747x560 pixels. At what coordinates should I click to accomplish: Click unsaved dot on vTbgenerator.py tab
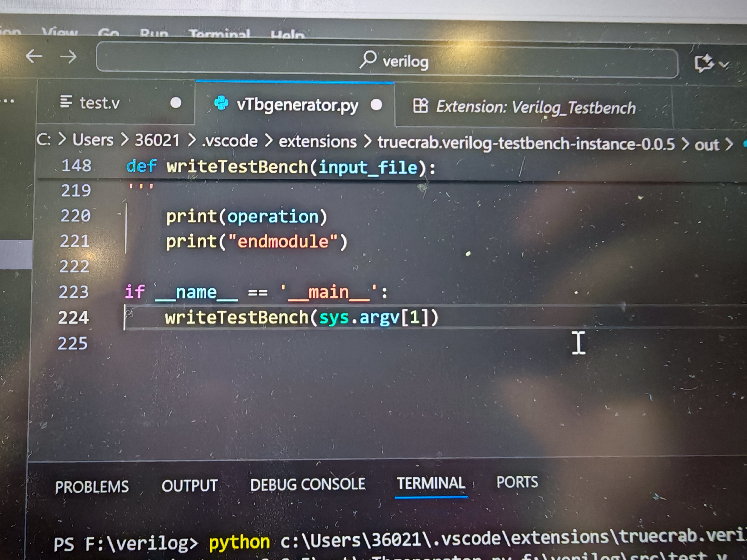coord(376,105)
